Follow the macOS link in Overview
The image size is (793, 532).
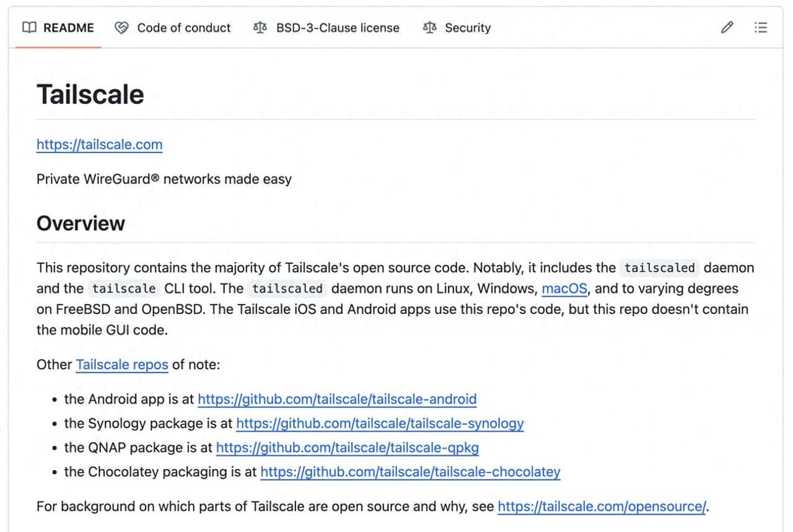564,289
